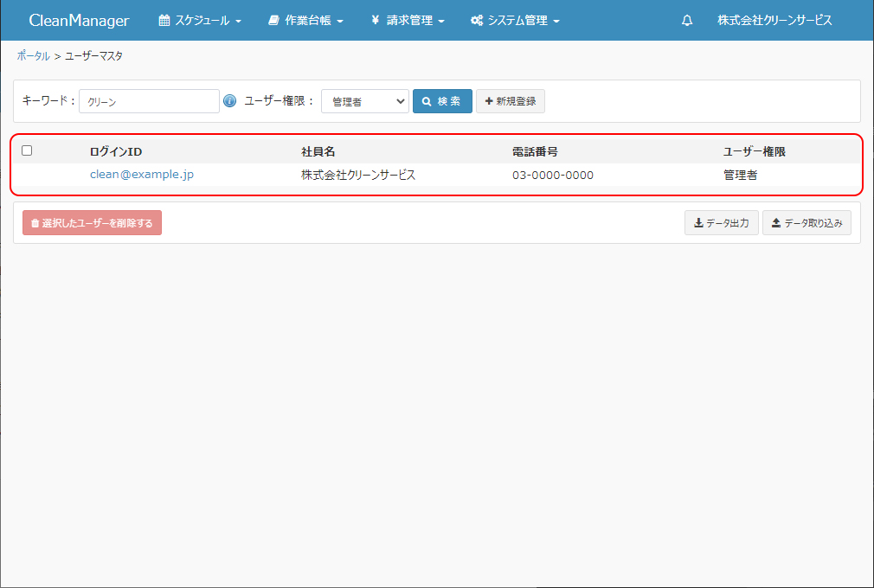This screenshot has width=874, height=588.
Task: Click 株式会社クリーンサービス account name in navbar
Action: 774,21
